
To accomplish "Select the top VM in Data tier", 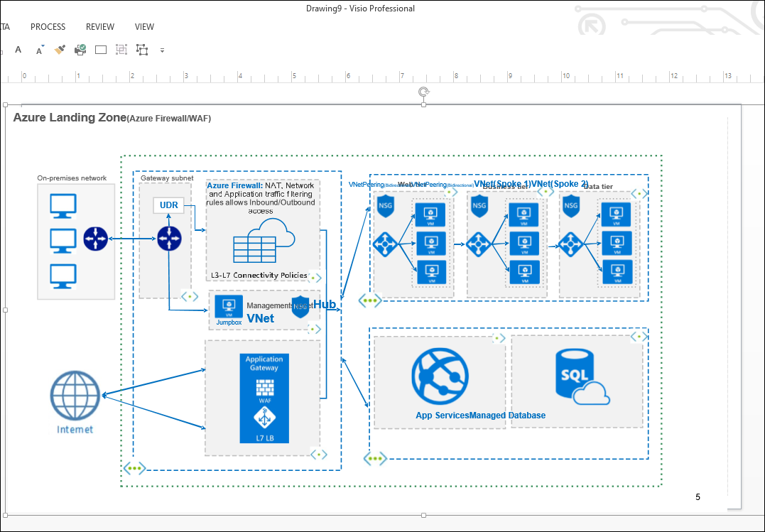I will pyautogui.click(x=617, y=215).
